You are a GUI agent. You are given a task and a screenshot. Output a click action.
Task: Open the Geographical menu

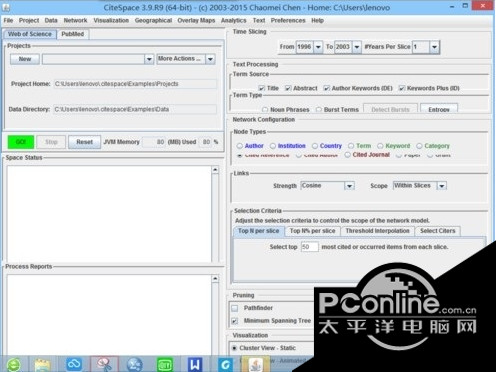tap(153, 20)
